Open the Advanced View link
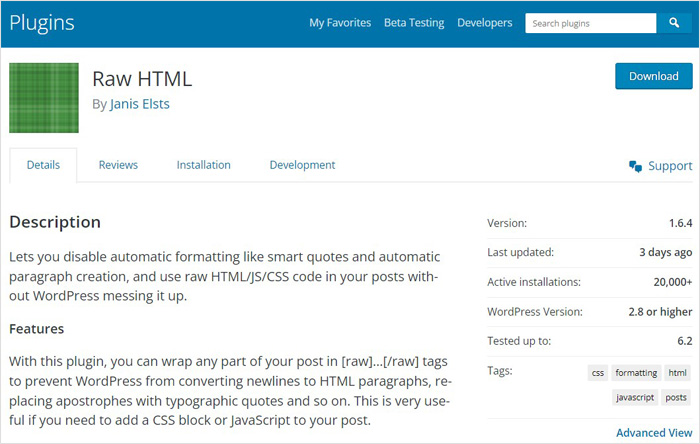The width and height of the screenshot is (700, 444). pyautogui.click(x=654, y=433)
